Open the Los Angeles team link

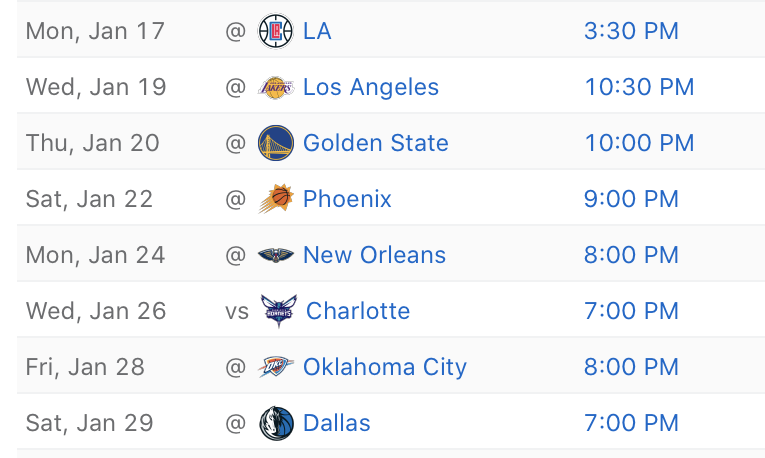pyautogui.click(x=371, y=87)
